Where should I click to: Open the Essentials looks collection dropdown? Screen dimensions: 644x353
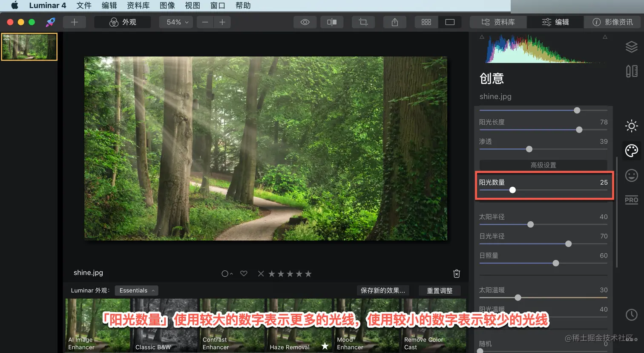pos(136,290)
